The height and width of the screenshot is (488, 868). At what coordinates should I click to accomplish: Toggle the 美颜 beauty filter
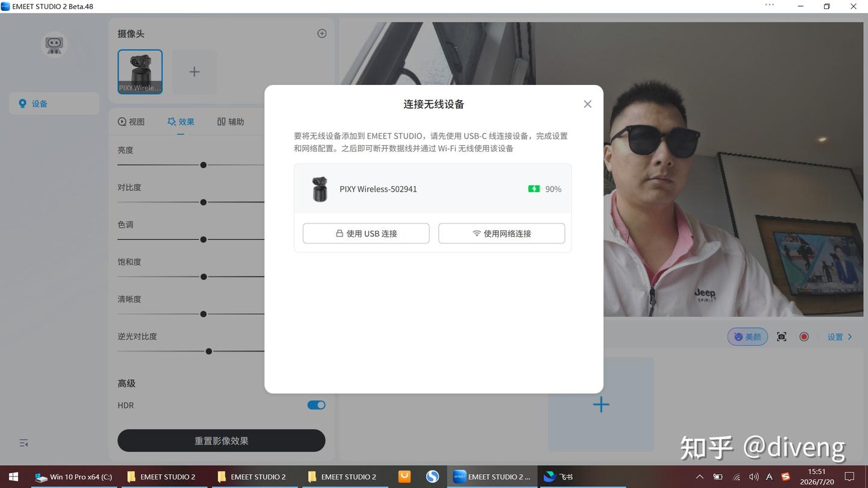pos(747,337)
